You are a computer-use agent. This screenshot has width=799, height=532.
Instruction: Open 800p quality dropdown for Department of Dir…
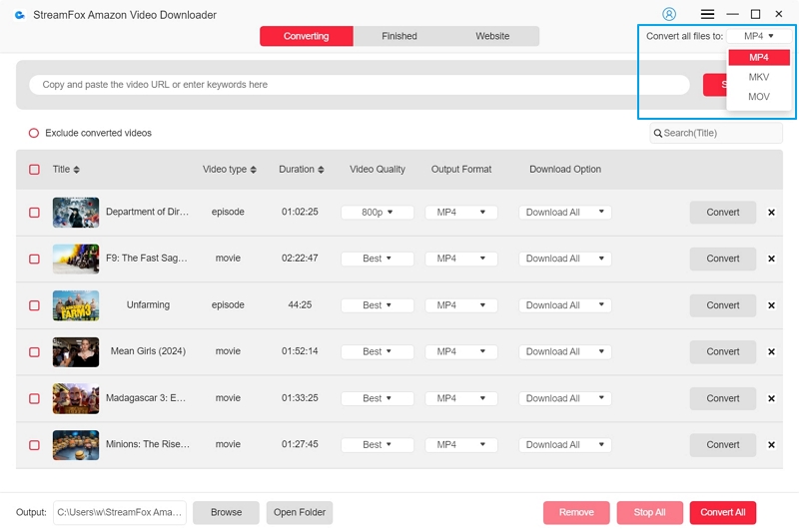click(x=378, y=213)
